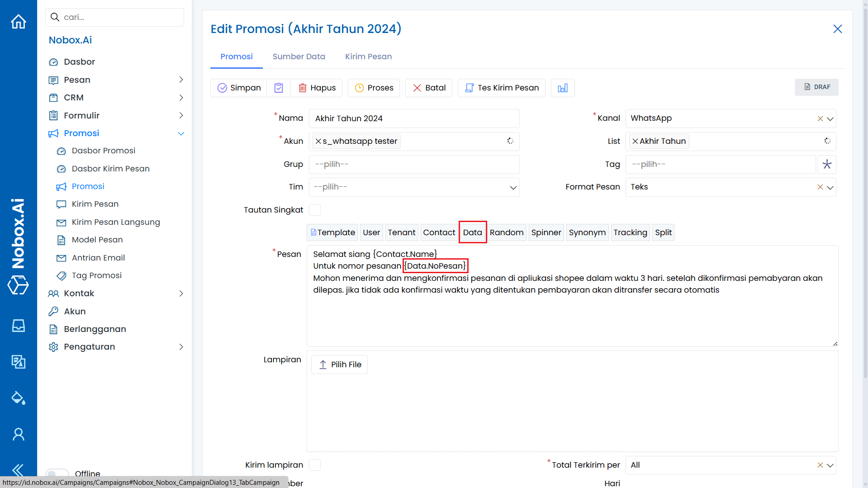
Task: Click the inbox icon in the left rail
Action: tap(18, 326)
